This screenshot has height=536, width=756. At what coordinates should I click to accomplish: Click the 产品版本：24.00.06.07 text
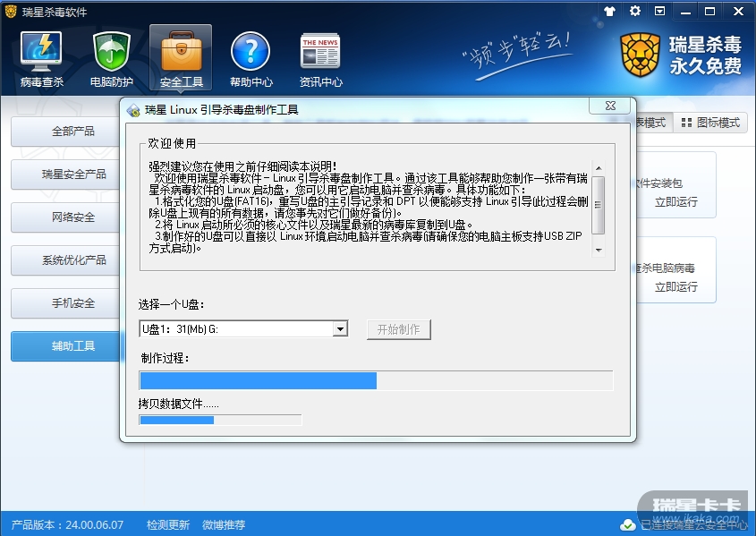coord(67,525)
